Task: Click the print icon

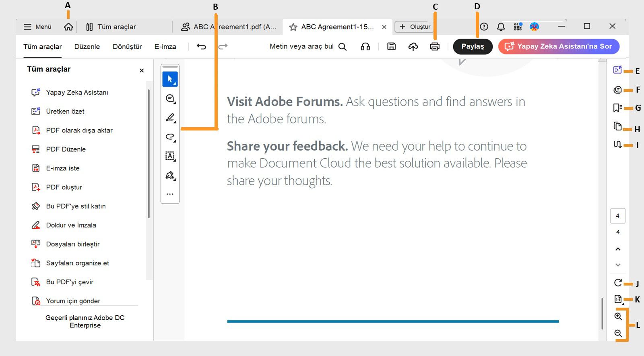Action: coord(435,47)
